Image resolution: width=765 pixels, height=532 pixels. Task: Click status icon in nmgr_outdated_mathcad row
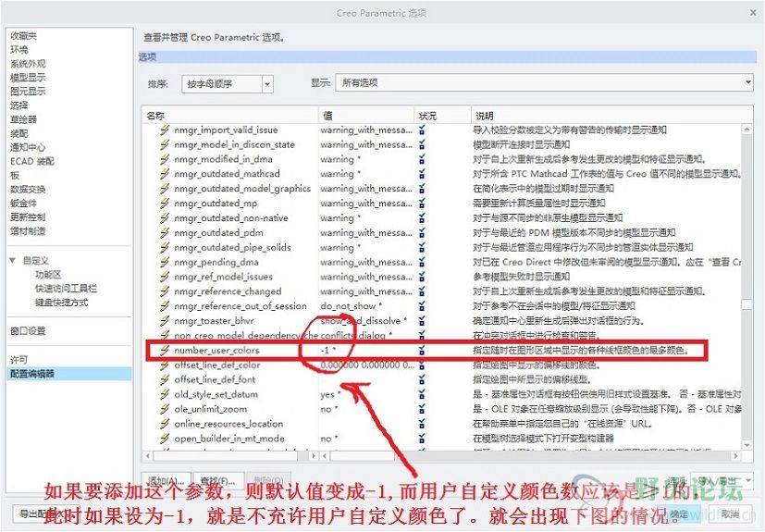422,174
